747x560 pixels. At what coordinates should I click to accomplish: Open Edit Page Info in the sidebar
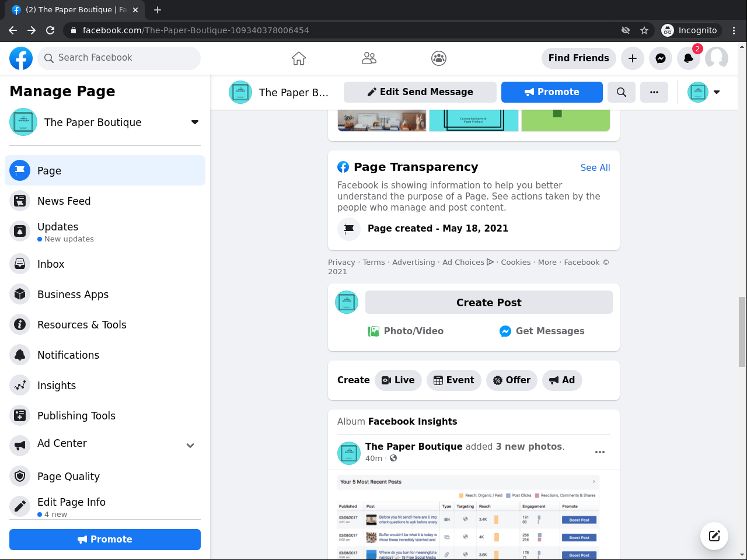tap(105, 506)
